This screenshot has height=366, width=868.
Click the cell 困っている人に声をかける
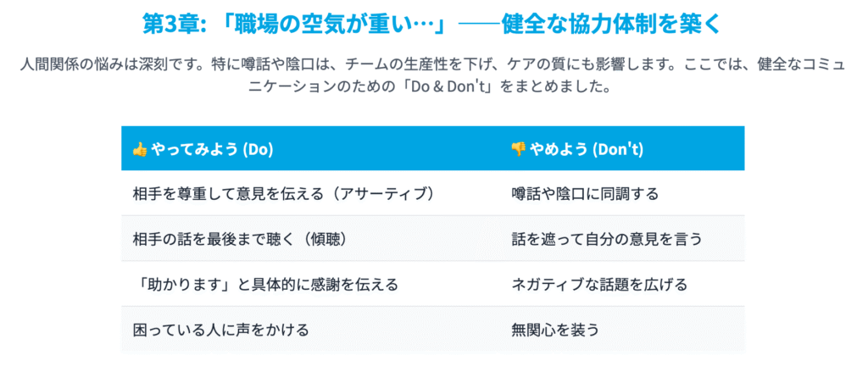(x=310, y=330)
